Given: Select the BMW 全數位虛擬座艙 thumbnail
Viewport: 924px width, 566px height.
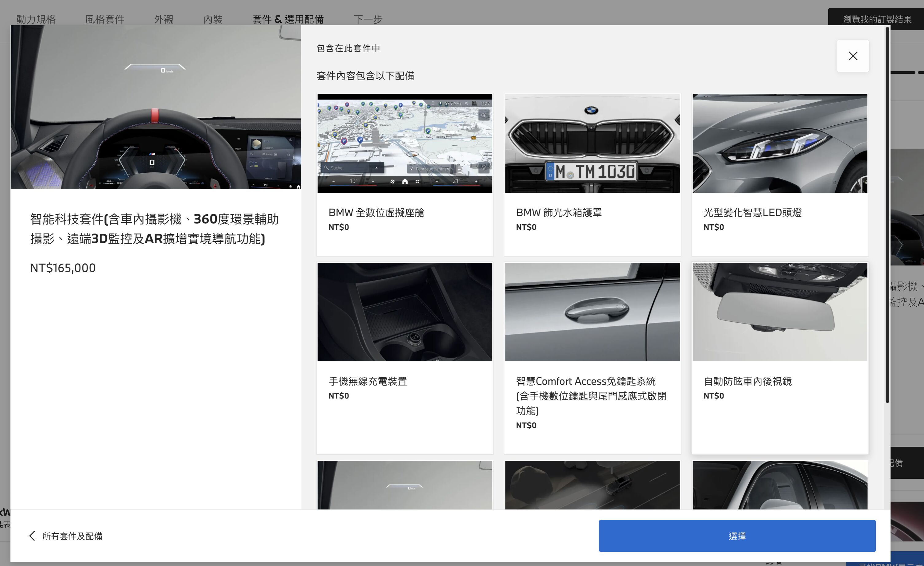Looking at the screenshot, I should pyautogui.click(x=405, y=143).
